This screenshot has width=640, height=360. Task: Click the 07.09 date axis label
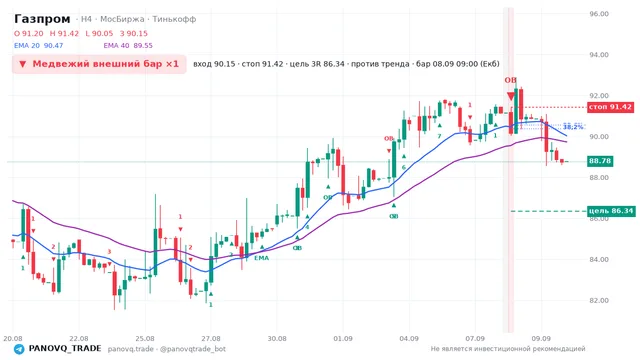click(475, 339)
